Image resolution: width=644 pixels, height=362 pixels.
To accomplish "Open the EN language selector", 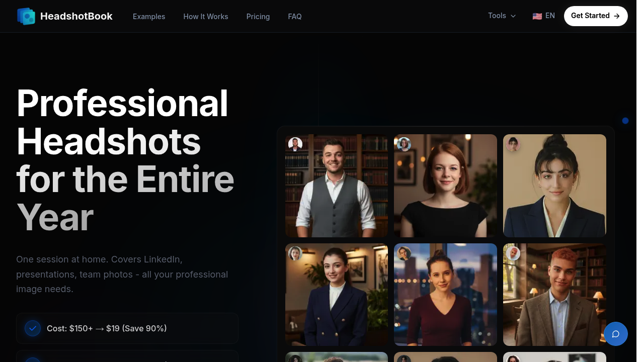I will tap(544, 16).
